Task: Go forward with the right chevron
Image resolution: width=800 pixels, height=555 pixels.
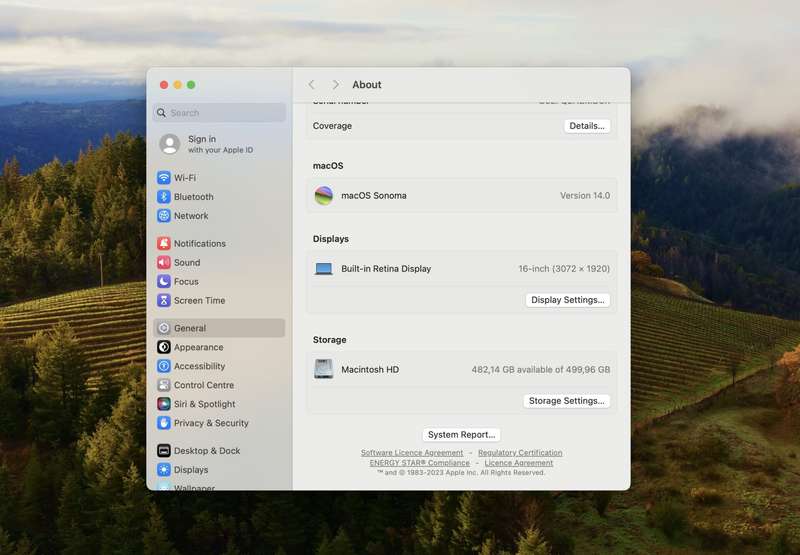Action: tap(335, 84)
